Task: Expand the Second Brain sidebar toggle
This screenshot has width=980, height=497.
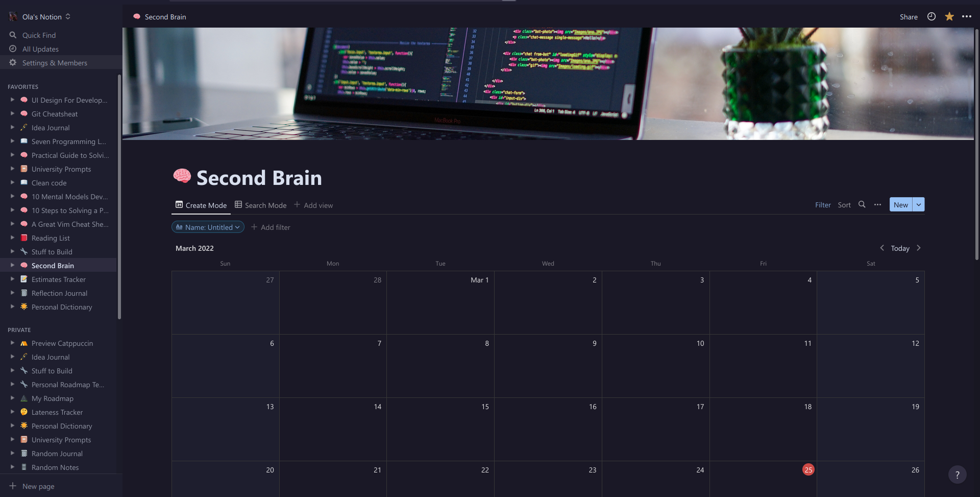Action: [x=12, y=265]
